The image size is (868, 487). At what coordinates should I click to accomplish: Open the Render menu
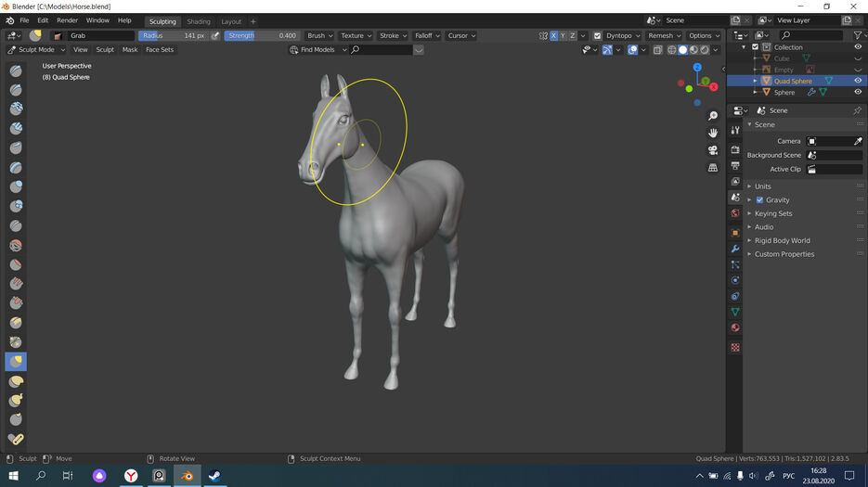coord(67,20)
